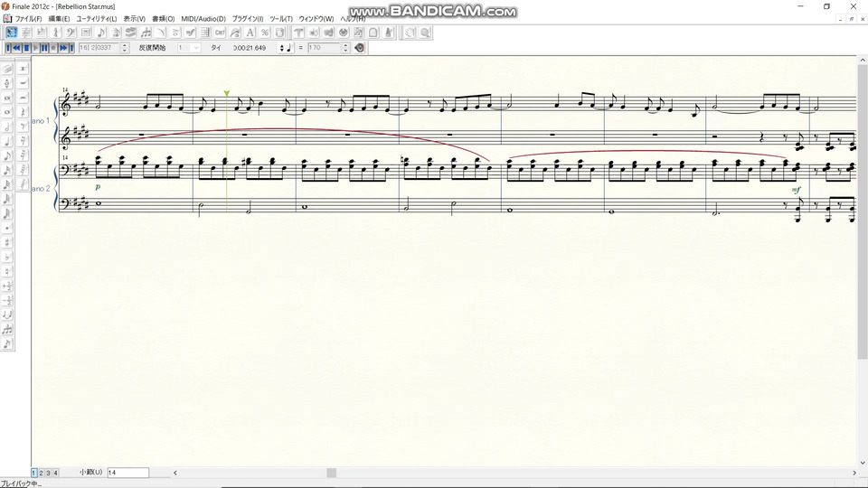Viewport: 868px width, 488px height.
Task: Select the Resize percent tool
Action: coord(265,33)
